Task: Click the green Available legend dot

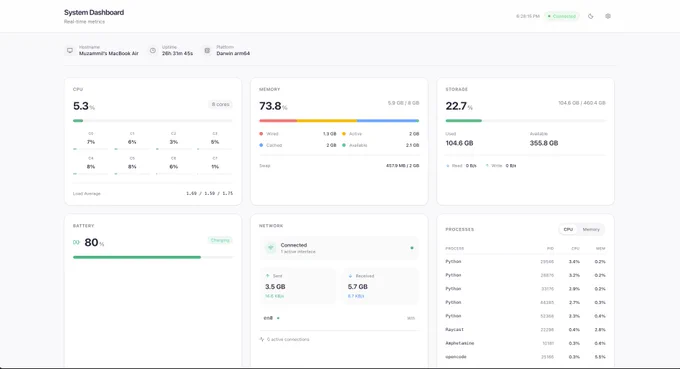Action: pos(344,145)
